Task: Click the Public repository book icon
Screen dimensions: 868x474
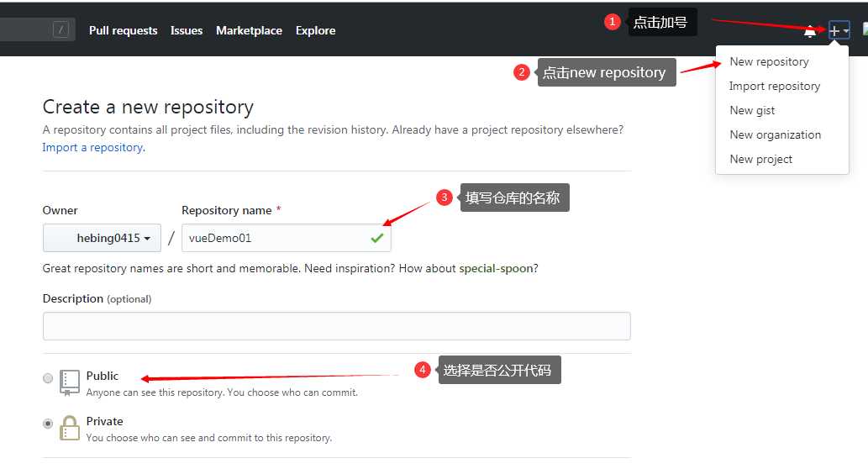Action: coord(69,382)
